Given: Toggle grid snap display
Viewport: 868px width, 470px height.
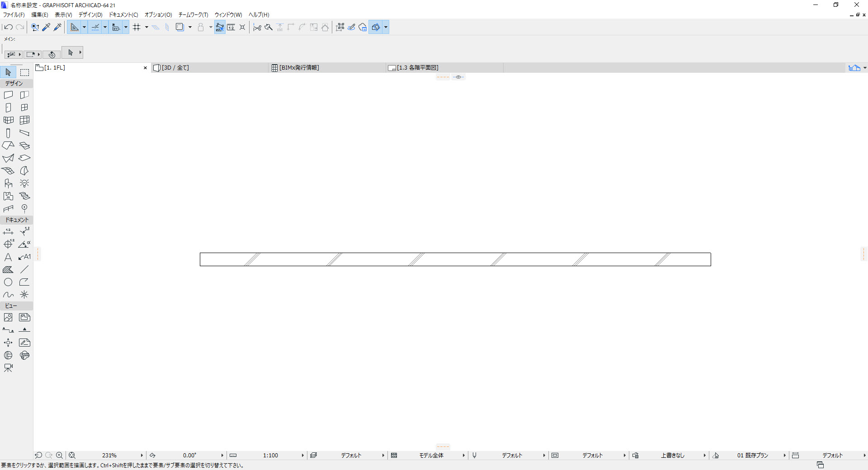Looking at the screenshot, I should [137, 27].
